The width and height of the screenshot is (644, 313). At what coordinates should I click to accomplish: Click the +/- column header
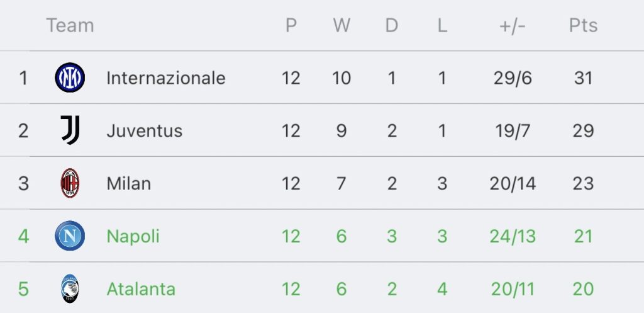[x=513, y=25]
